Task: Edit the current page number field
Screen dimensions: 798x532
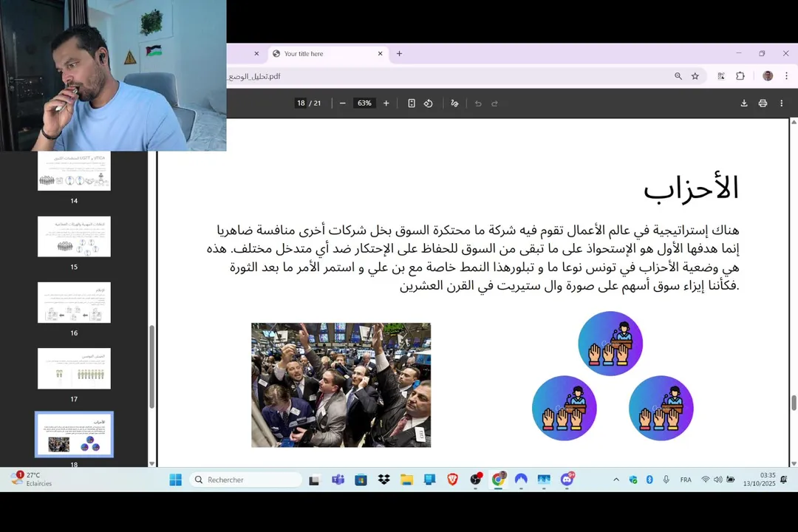Action: click(301, 103)
